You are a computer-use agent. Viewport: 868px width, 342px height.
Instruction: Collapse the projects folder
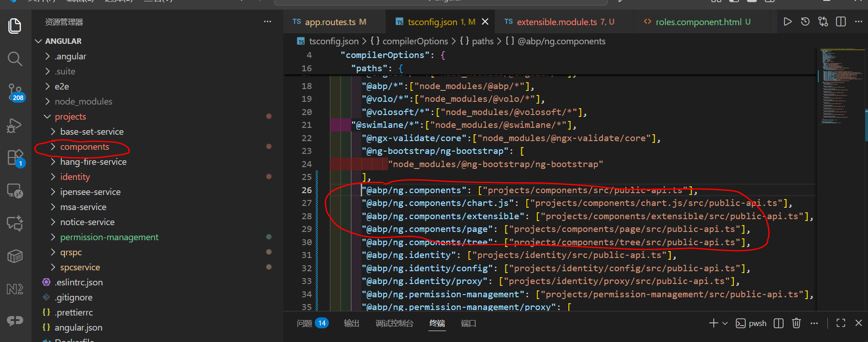pyautogui.click(x=70, y=117)
